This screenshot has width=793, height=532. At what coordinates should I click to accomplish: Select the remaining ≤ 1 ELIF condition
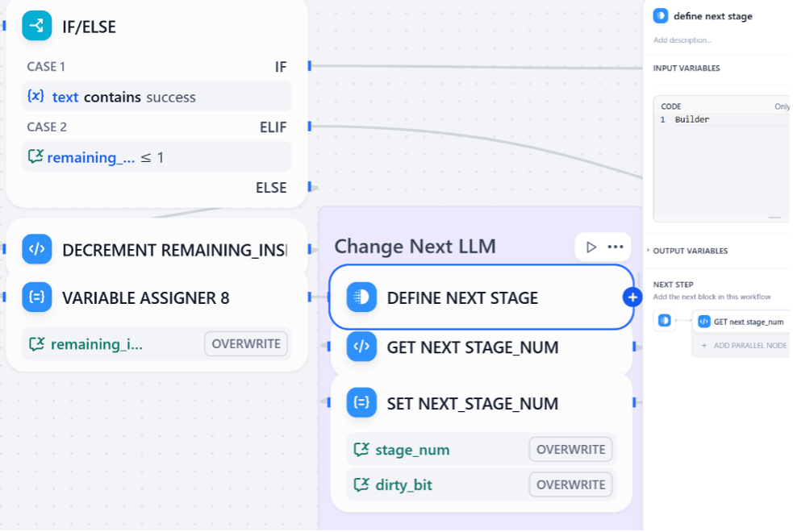click(x=157, y=157)
